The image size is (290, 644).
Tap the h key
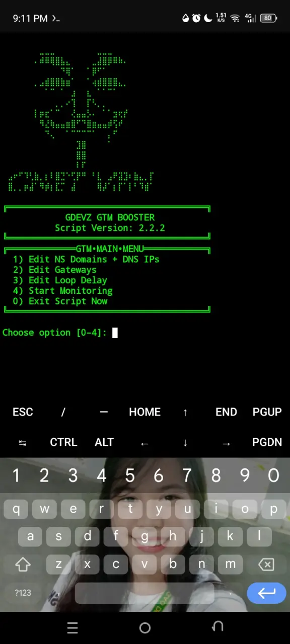(x=174, y=536)
